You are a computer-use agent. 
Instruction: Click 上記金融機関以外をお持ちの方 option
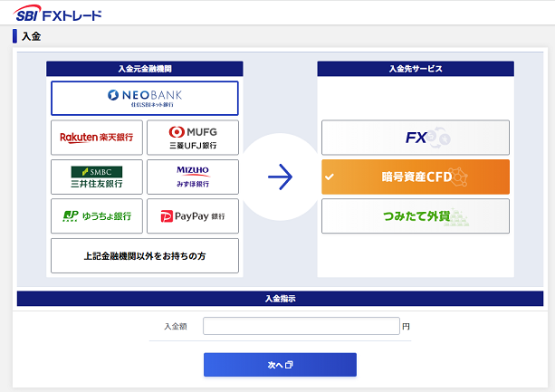[x=145, y=256]
